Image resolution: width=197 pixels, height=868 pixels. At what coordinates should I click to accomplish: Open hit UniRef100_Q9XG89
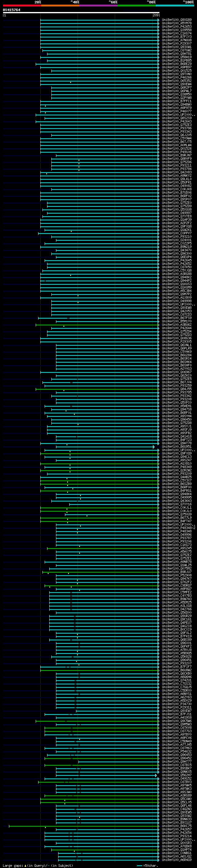[177, 20]
